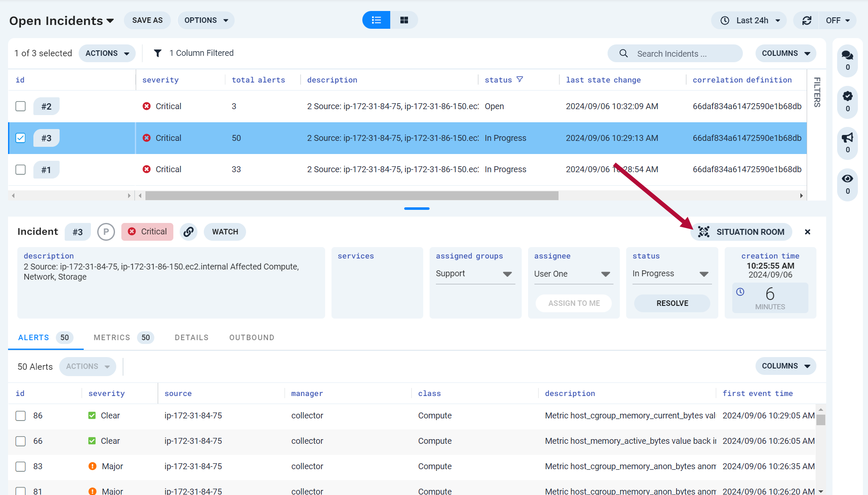Click the clock icon by 6 minutes
Screen dimensions: 868x495
(740, 291)
